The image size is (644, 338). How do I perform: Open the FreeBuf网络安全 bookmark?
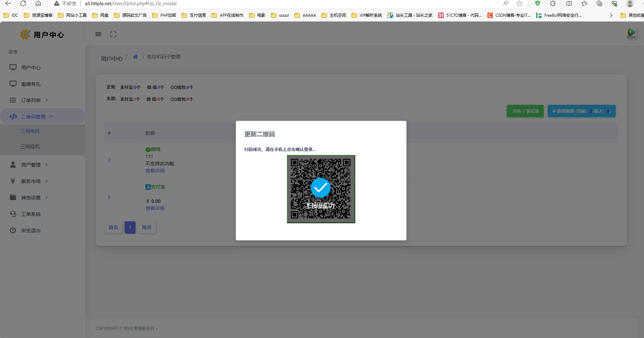point(559,15)
